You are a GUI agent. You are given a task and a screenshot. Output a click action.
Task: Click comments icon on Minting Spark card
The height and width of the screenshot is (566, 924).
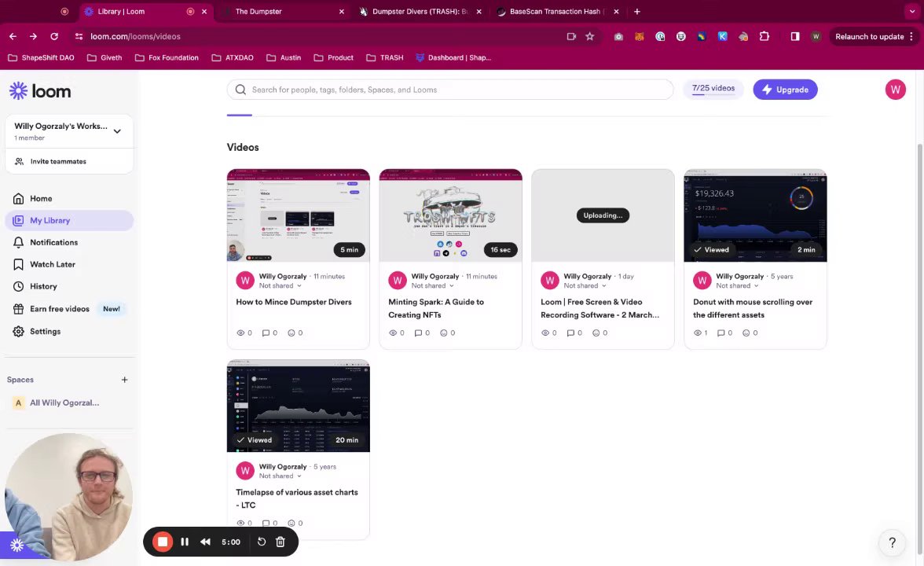(x=418, y=333)
